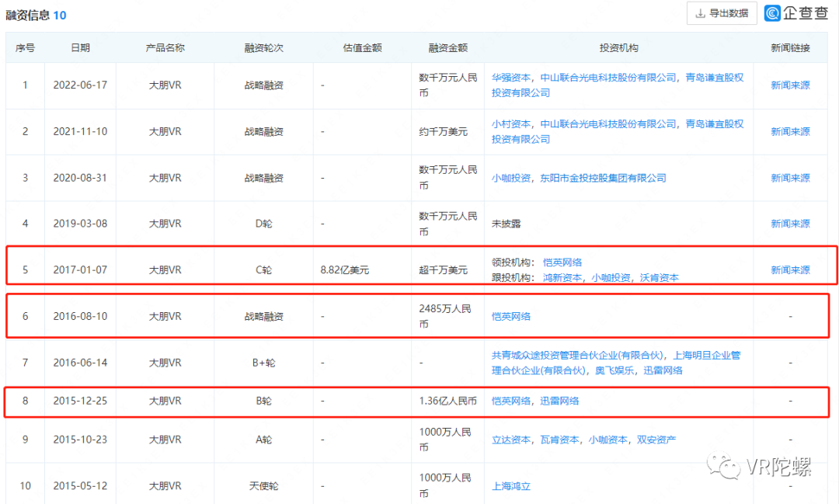This screenshot has height=504, width=839.
Task: Open 新闻来源 link for 2021-11-10 row
Action: pos(790,131)
